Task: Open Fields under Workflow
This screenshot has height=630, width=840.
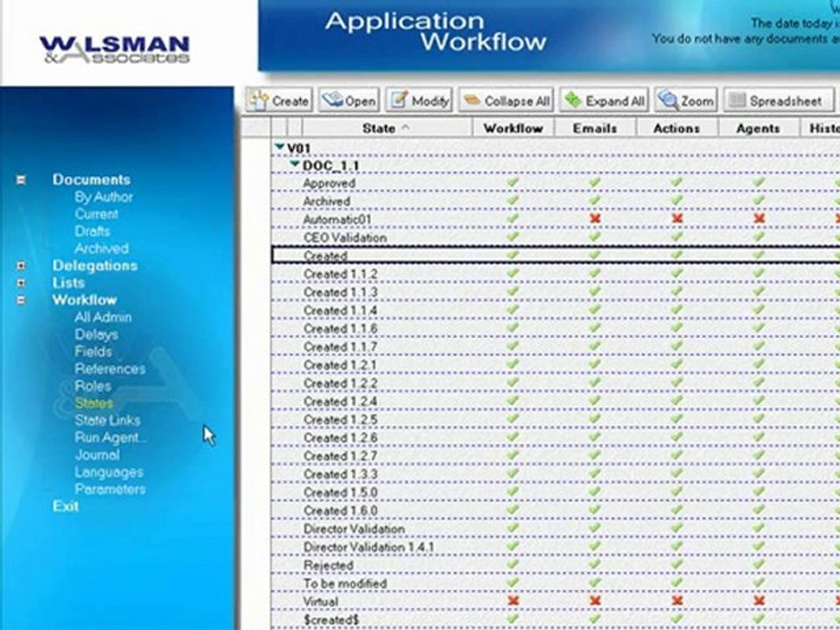Action: click(94, 352)
